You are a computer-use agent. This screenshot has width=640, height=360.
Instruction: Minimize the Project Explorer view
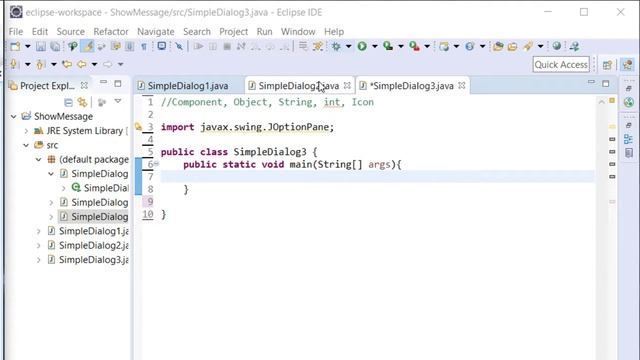click(x=103, y=82)
